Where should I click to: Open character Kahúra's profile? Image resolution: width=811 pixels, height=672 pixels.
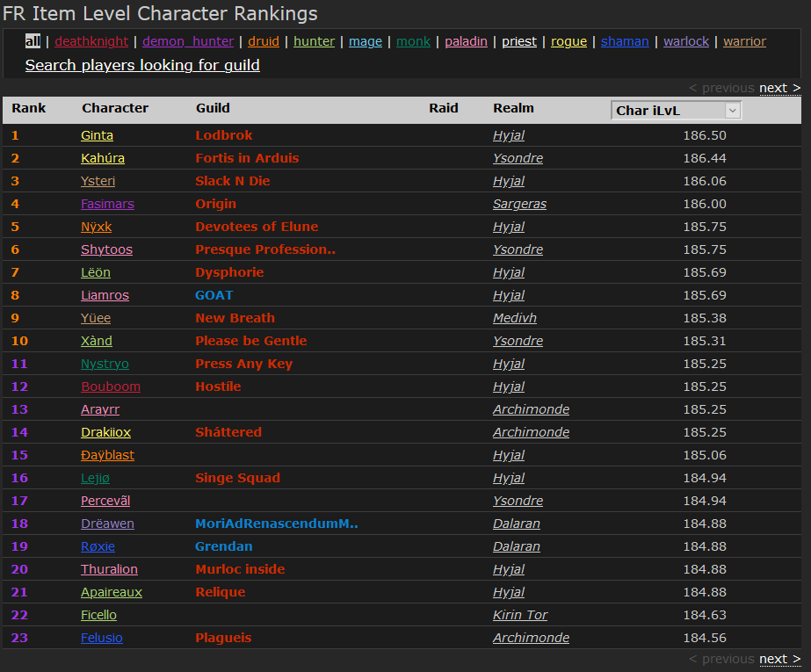click(x=103, y=158)
